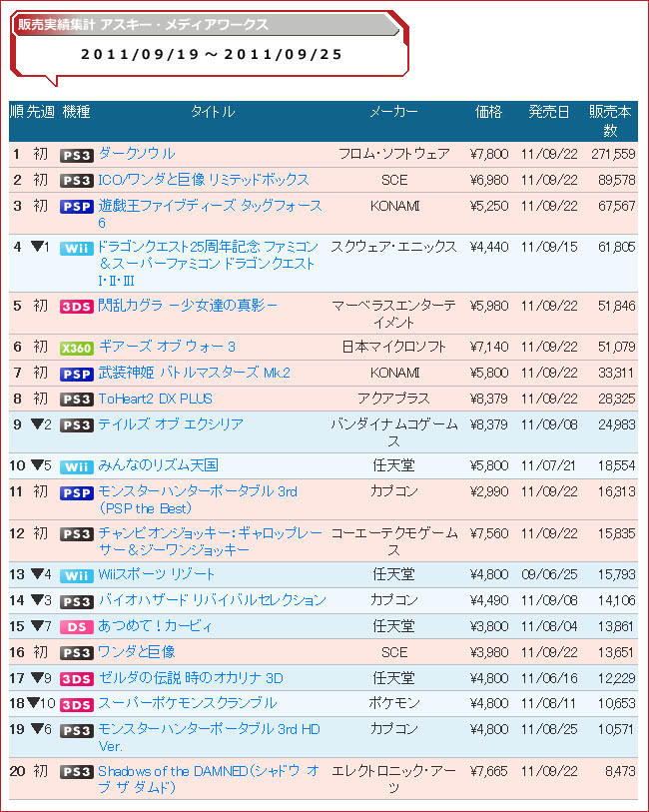Image resolution: width=649 pixels, height=812 pixels.
Task: Click the sales figure 8,473
Action: 620,771
